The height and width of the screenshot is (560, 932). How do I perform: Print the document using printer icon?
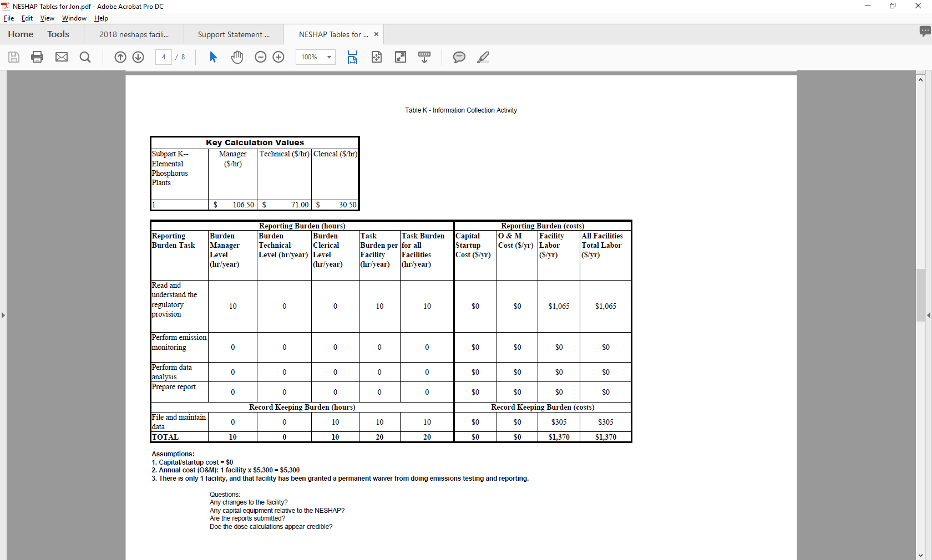pyautogui.click(x=37, y=57)
